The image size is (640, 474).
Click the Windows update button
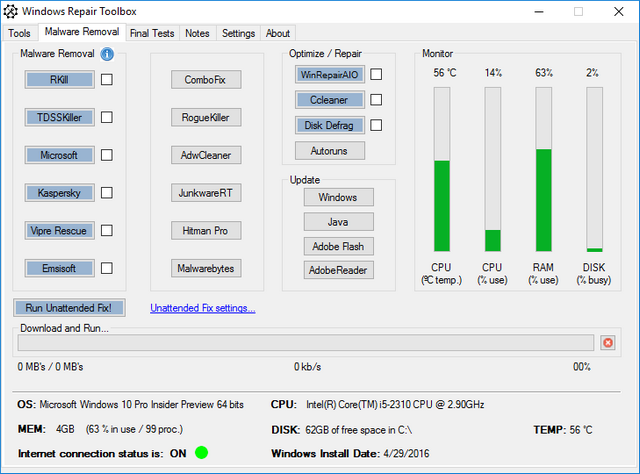[338, 197]
